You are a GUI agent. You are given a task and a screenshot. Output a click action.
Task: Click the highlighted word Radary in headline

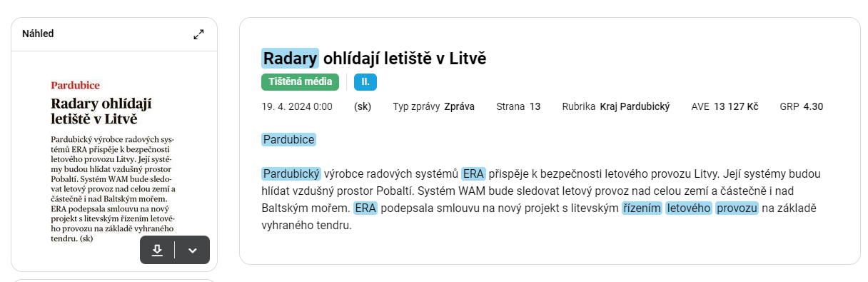tap(291, 58)
